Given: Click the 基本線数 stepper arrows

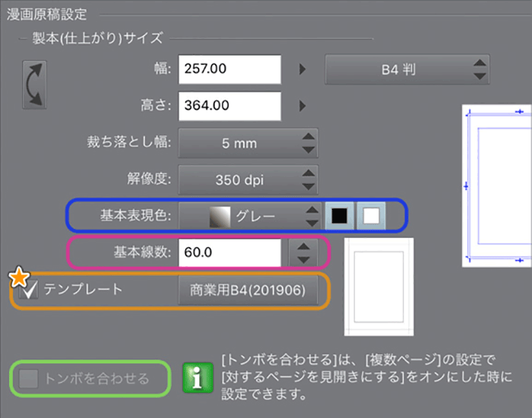Looking at the screenshot, I should [303, 253].
